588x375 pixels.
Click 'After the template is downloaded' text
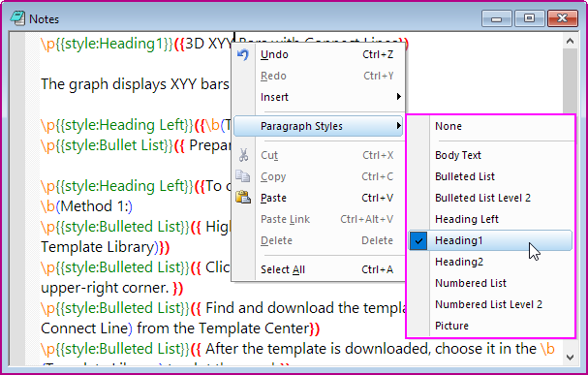318,349
